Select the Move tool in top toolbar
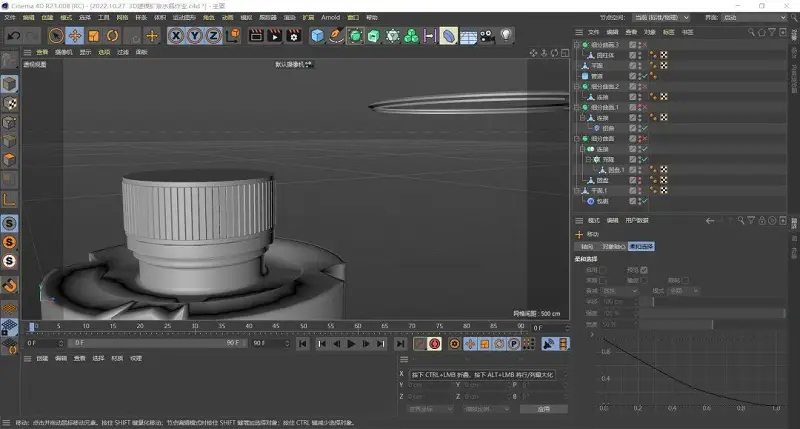Image resolution: width=800 pixels, height=429 pixels. click(x=74, y=36)
